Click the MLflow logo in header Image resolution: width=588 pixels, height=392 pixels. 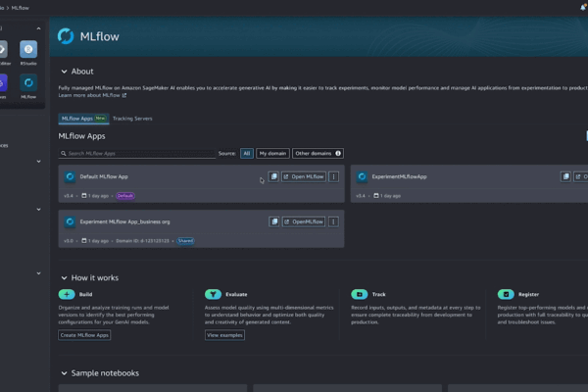[x=66, y=36]
